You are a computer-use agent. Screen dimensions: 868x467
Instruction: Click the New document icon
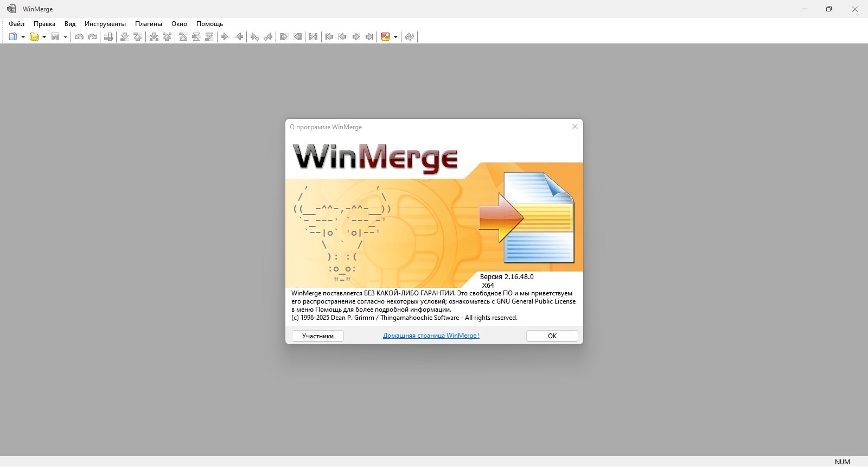pos(13,37)
